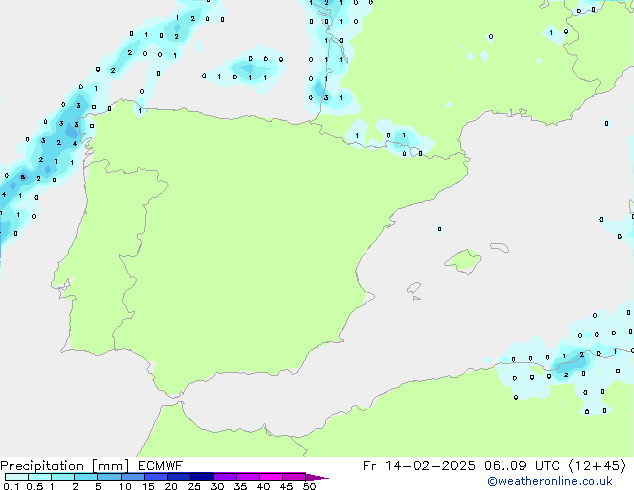Click the Mallorca island on the map
Image resolution: width=634 pixels, height=490 pixels.
[463, 261]
